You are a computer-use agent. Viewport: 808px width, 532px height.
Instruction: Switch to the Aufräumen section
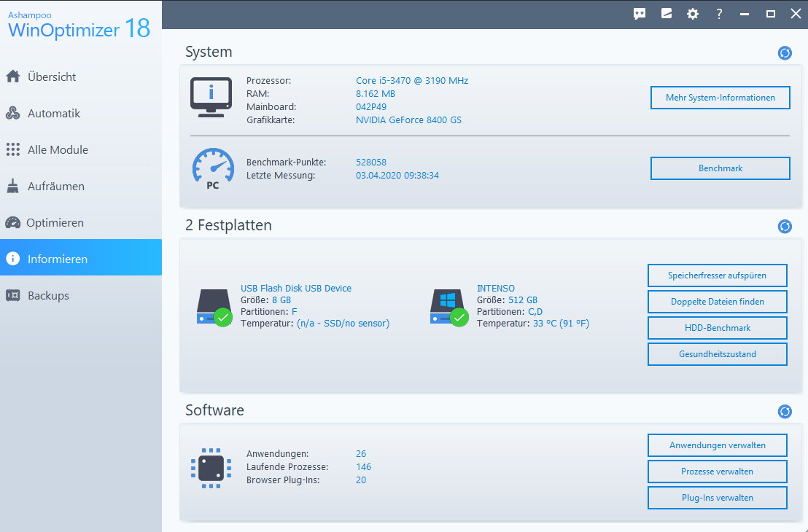[55, 186]
